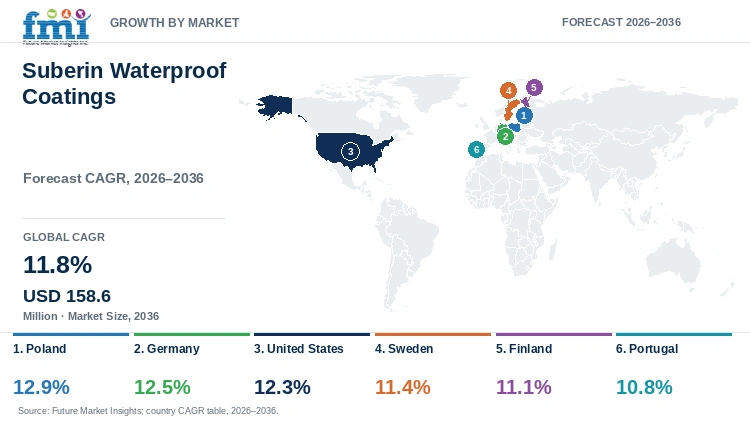Select the 'USD 158.6' market size value
750x421 pixels.
[67, 296]
